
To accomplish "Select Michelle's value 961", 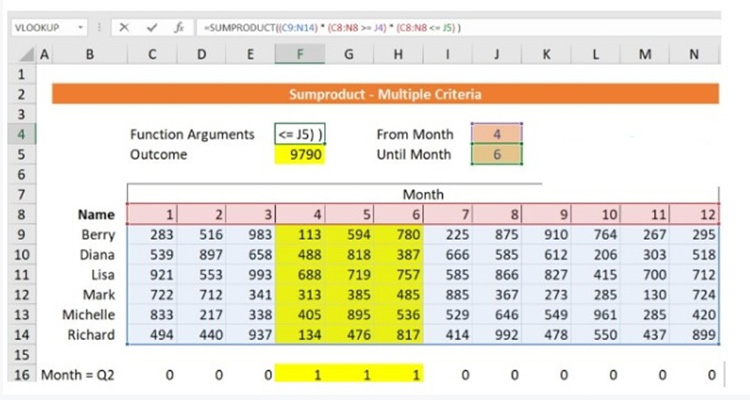I will point(596,315).
